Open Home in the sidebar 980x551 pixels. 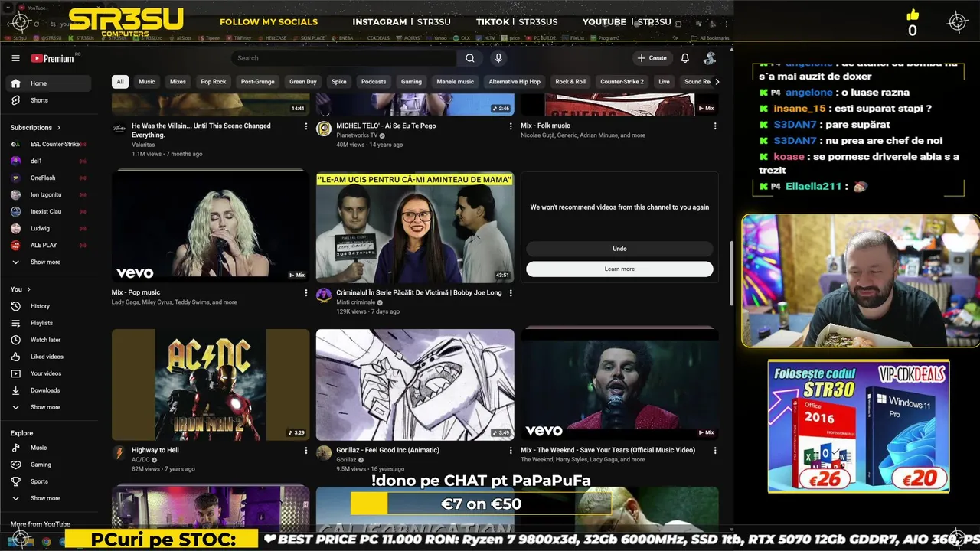pyautogui.click(x=49, y=83)
